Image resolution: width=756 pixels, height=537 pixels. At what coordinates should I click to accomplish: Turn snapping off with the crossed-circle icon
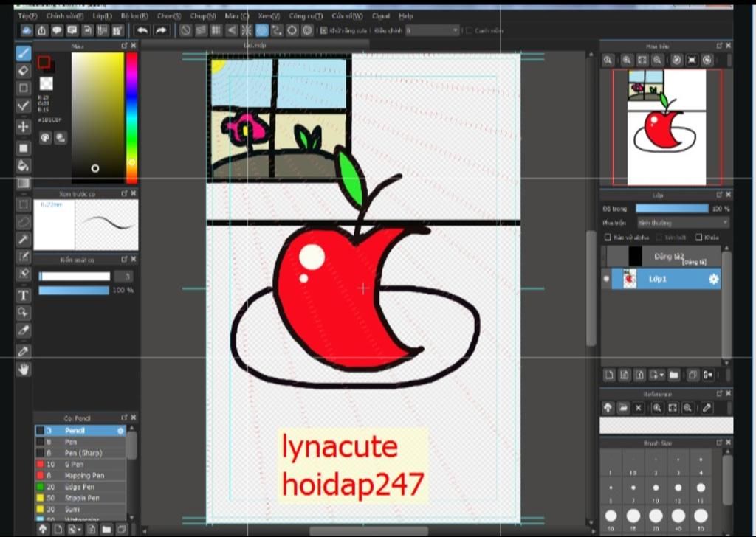185,30
